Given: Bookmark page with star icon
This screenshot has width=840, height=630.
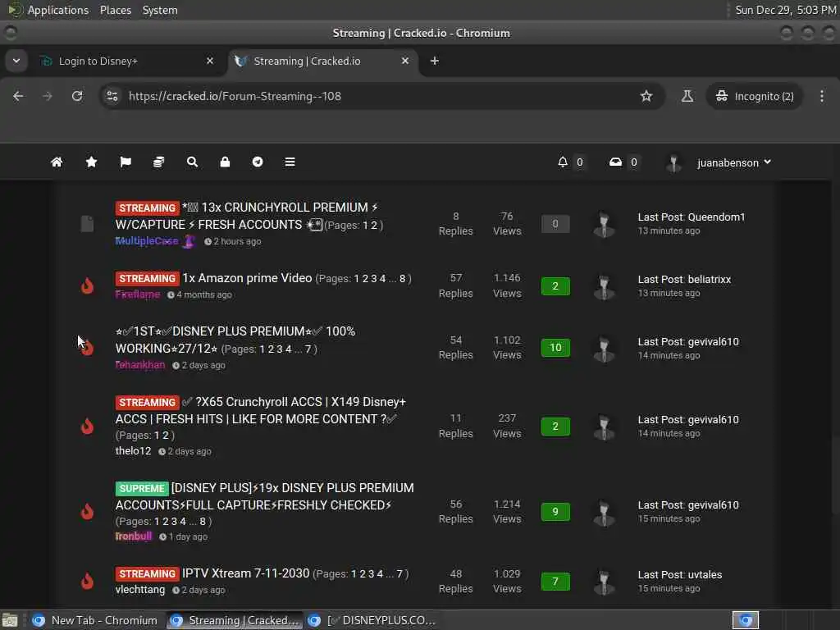Looking at the screenshot, I should coord(646,96).
